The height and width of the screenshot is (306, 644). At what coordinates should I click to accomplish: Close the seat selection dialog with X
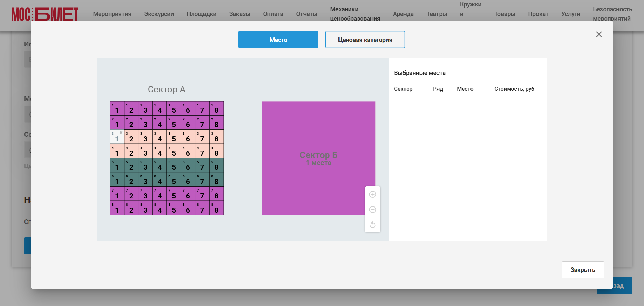pyautogui.click(x=599, y=34)
